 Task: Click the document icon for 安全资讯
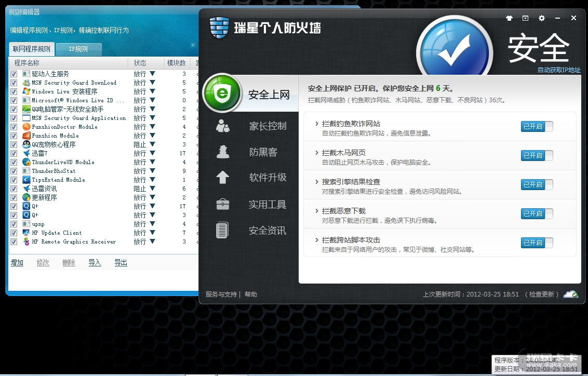[222, 230]
